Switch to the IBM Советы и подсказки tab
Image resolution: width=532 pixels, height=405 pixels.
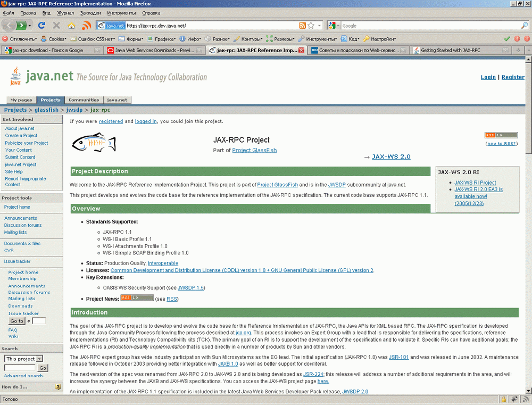(x=359, y=50)
